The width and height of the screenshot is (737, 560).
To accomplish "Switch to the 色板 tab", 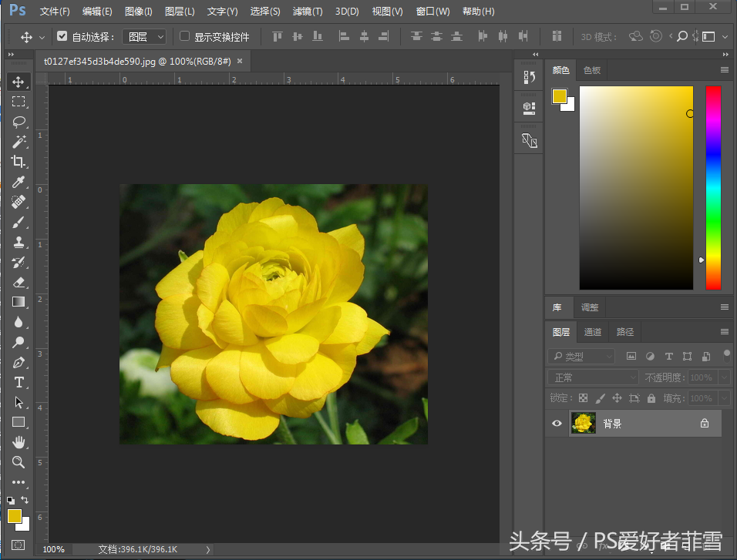I will (591, 70).
